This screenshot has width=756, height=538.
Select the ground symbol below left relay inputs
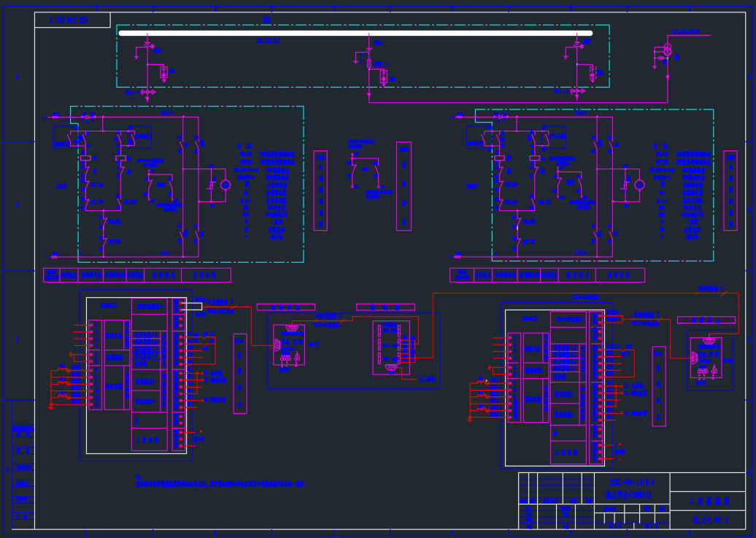[51, 406]
